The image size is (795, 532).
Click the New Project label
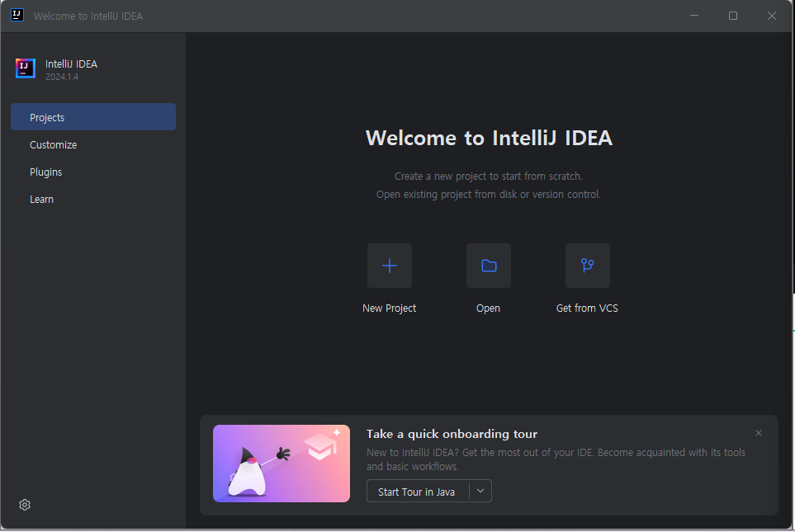click(390, 308)
